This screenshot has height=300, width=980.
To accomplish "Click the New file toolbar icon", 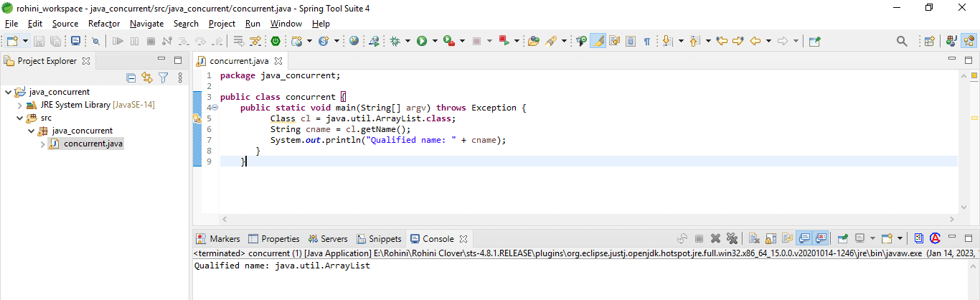I will pos(12,41).
